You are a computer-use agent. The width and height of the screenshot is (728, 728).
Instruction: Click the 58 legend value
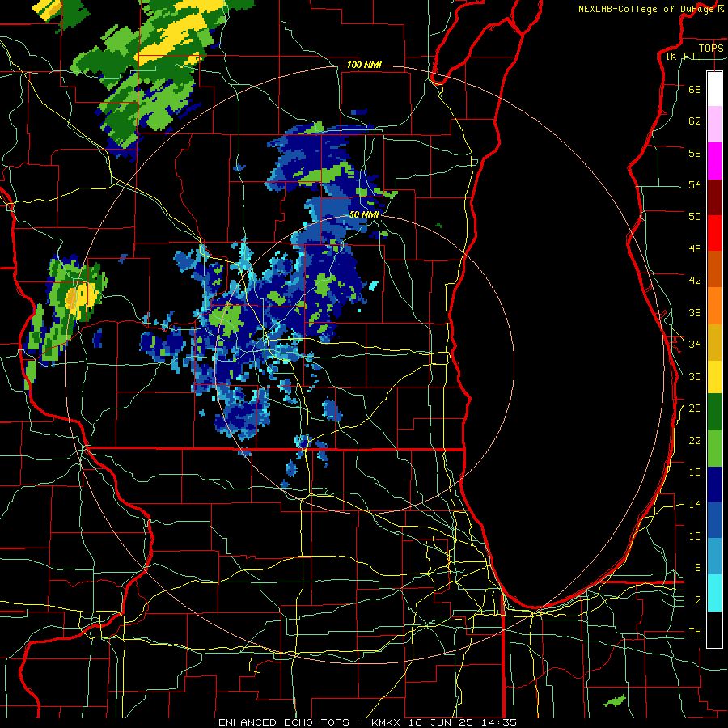[x=695, y=153]
